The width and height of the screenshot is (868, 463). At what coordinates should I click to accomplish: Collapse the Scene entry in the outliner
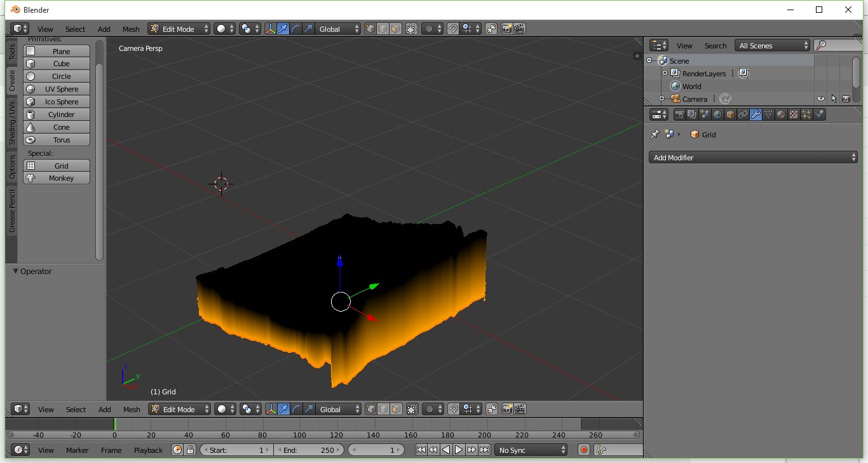649,60
